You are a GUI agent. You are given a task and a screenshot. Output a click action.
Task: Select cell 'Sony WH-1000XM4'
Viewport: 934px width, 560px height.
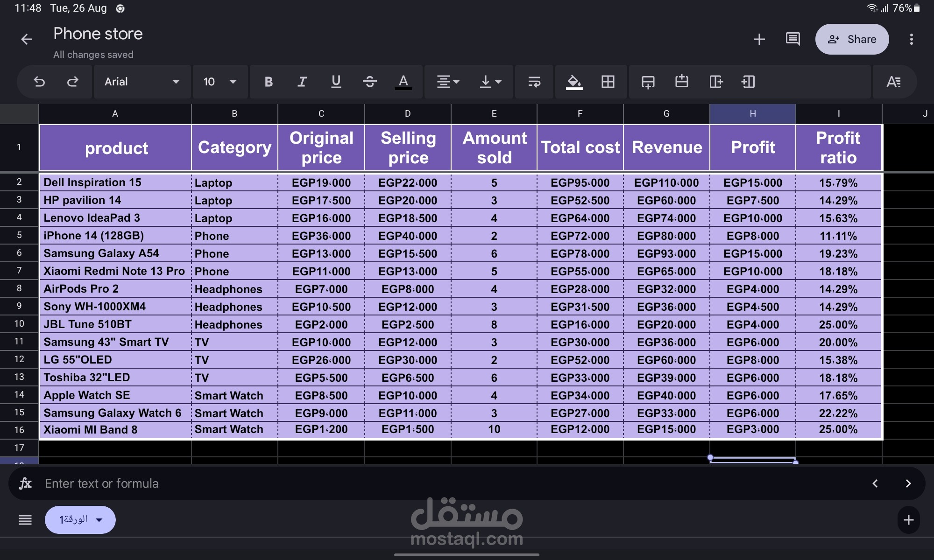coord(115,307)
